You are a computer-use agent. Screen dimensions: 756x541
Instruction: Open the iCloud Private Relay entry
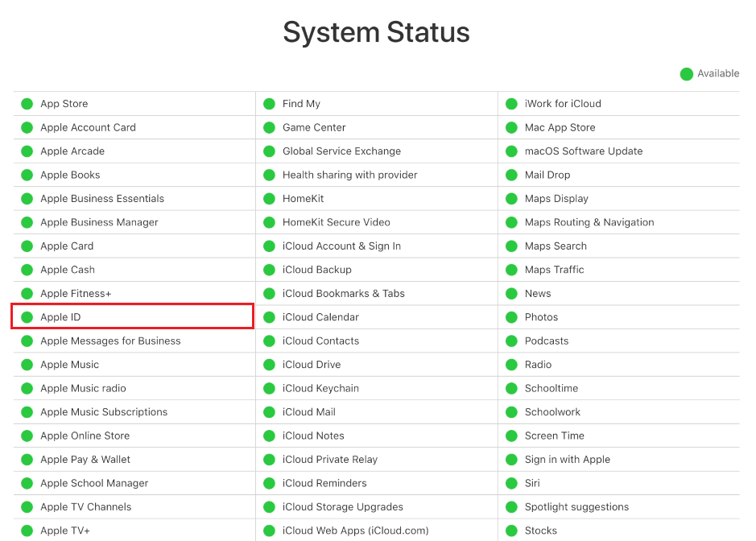tap(330, 460)
